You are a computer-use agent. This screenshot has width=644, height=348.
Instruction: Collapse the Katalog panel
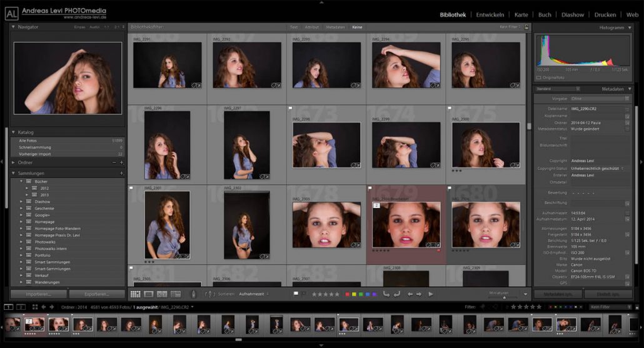[x=13, y=132]
